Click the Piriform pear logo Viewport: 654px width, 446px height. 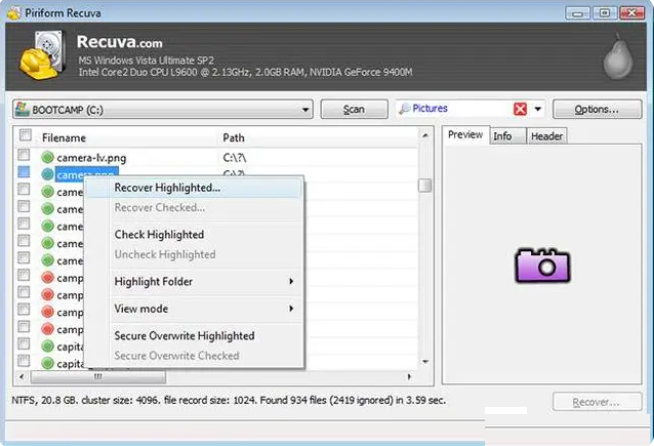point(618,56)
